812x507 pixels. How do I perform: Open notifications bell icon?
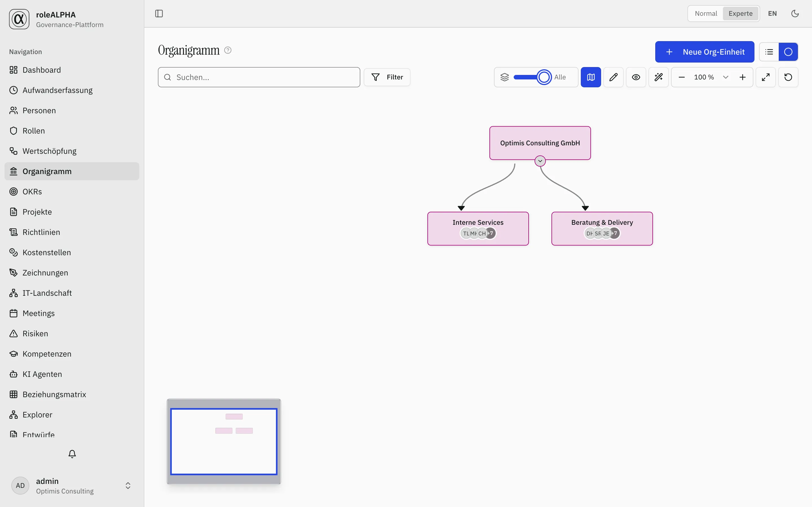click(x=72, y=454)
